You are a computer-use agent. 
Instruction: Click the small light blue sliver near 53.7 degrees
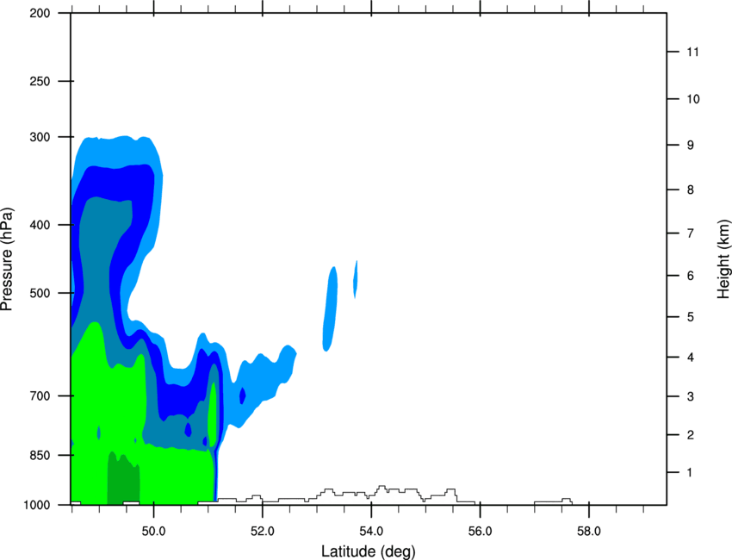click(x=356, y=279)
